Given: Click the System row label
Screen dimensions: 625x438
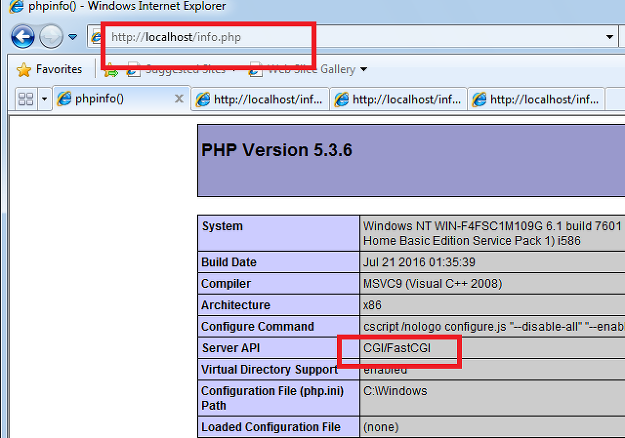Looking at the screenshot, I should coord(222,226).
